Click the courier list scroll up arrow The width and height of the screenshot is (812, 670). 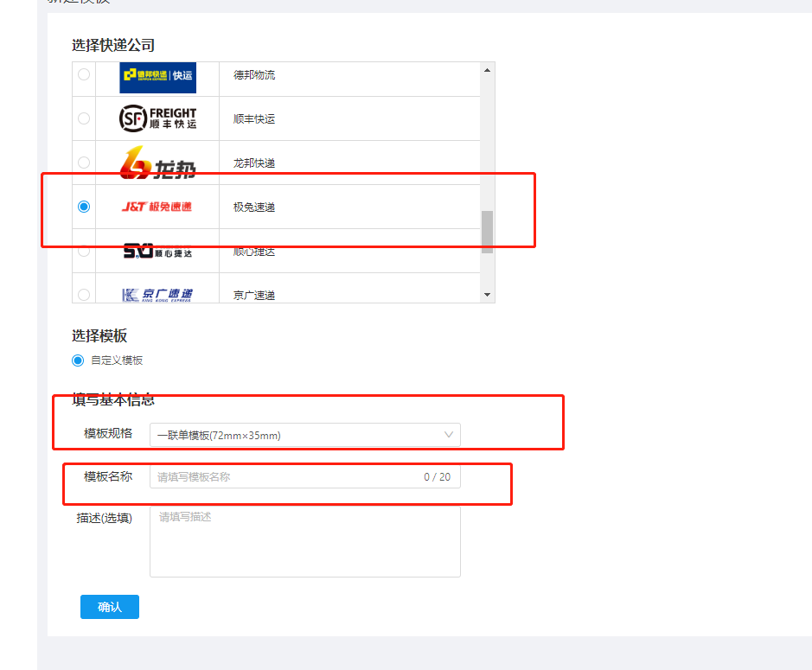click(488, 70)
